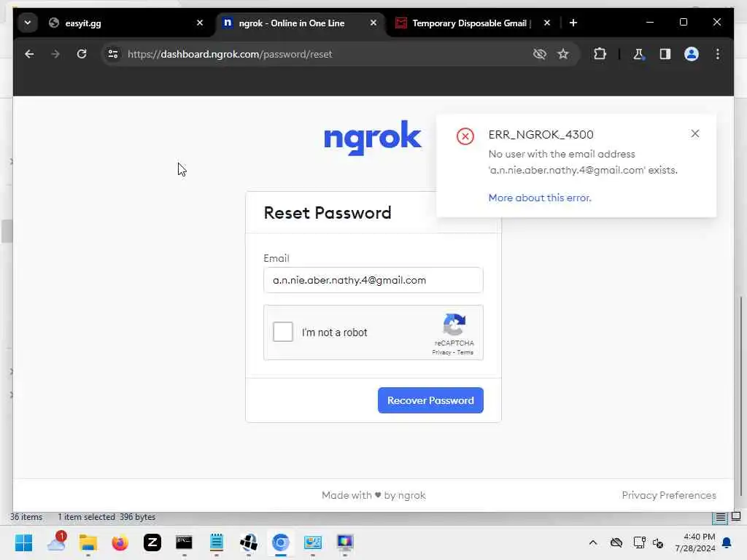Close the ngrok tab

pyautogui.click(x=373, y=23)
